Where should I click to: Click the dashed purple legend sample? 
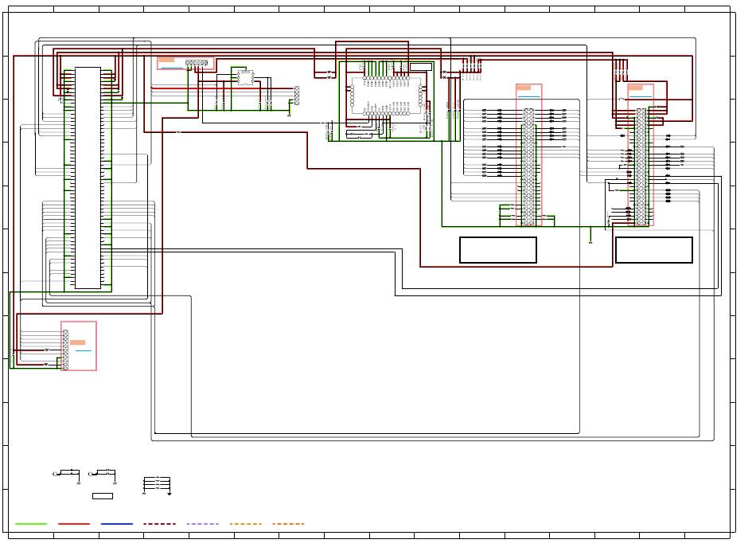[202, 524]
